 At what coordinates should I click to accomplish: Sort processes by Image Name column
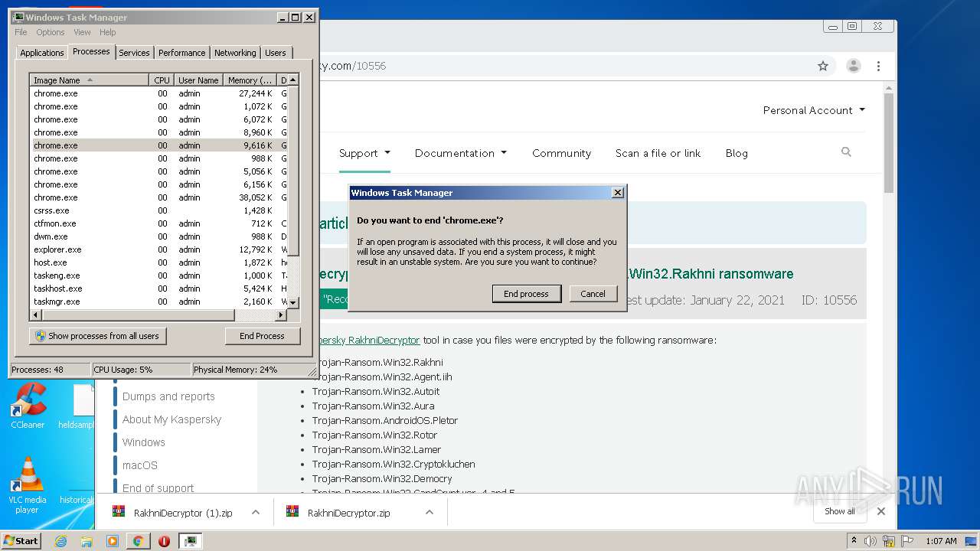tap(89, 80)
